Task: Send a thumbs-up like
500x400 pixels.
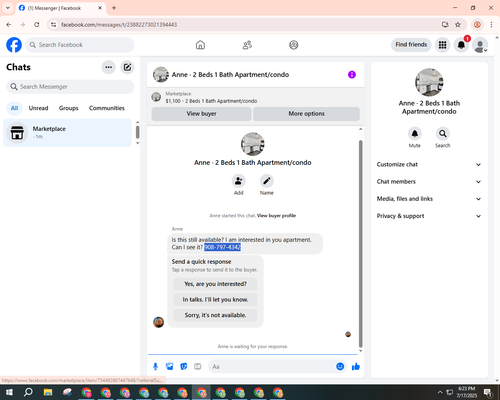Action: click(x=356, y=367)
